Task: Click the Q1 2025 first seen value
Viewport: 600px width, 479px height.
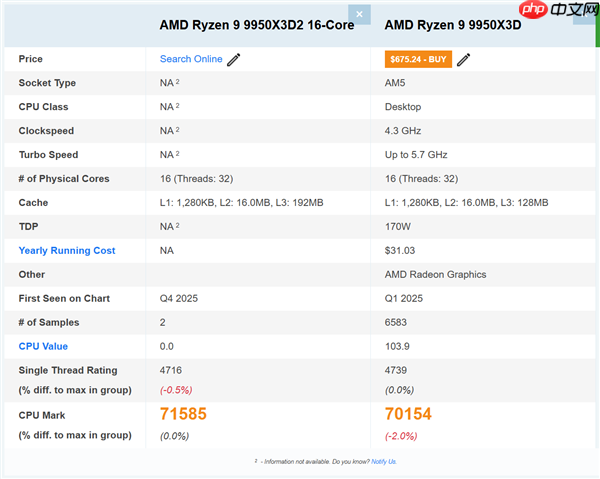Action: (x=404, y=298)
